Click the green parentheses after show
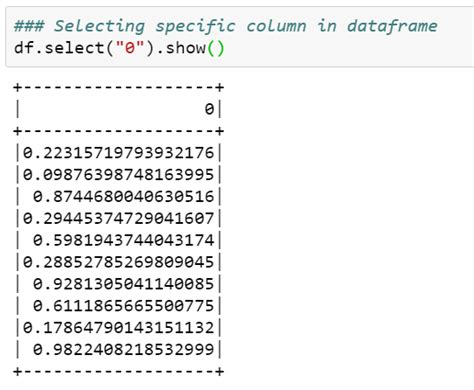 point(216,49)
